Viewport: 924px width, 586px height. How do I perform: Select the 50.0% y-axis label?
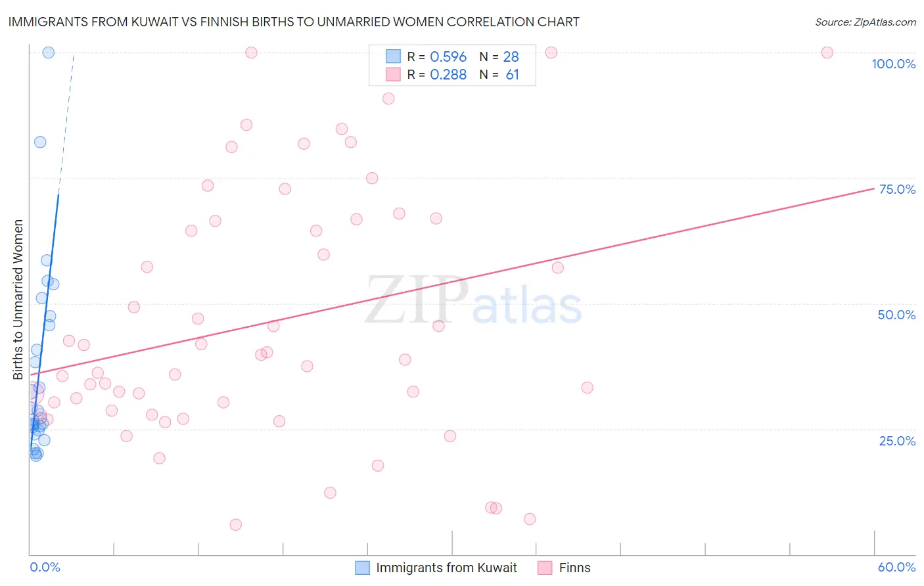pyautogui.click(x=896, y=315)
